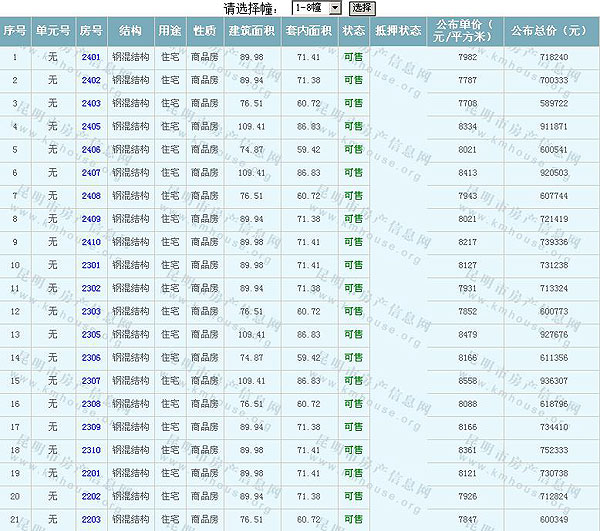This screenshot has width=600, height=531.
Task: Click the 选择 button
Action: [362, 8]
